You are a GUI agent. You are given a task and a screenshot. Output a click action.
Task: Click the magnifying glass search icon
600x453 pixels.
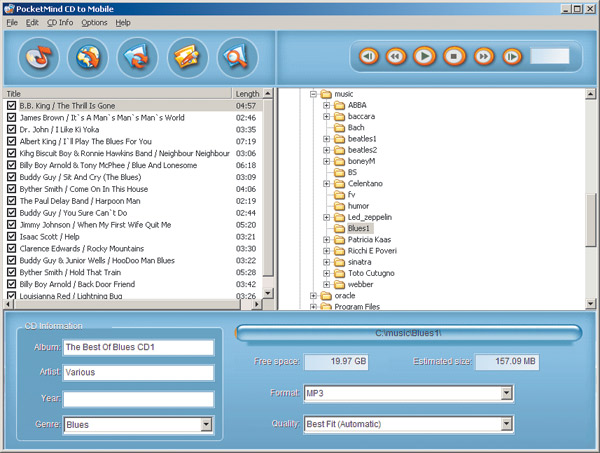coord(237,54)
